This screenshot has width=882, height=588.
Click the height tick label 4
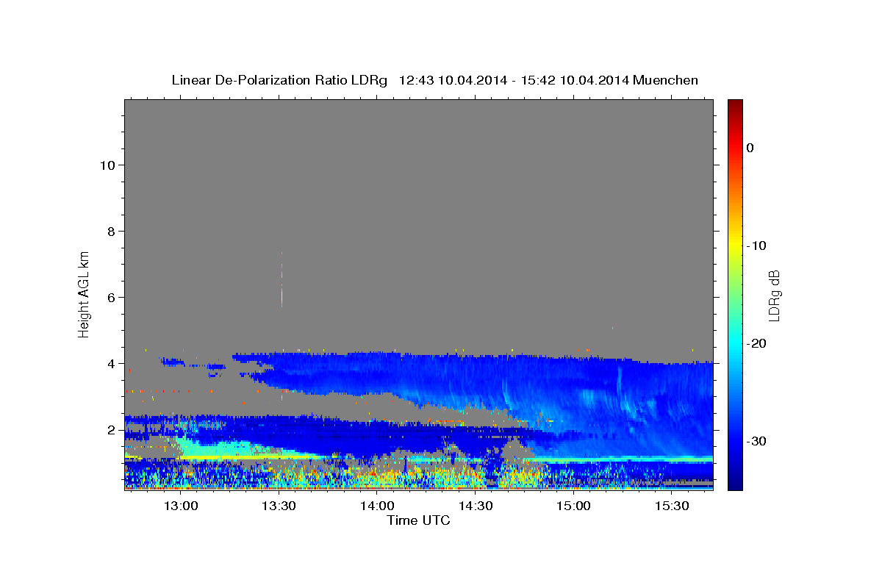(x=112, y=364)
